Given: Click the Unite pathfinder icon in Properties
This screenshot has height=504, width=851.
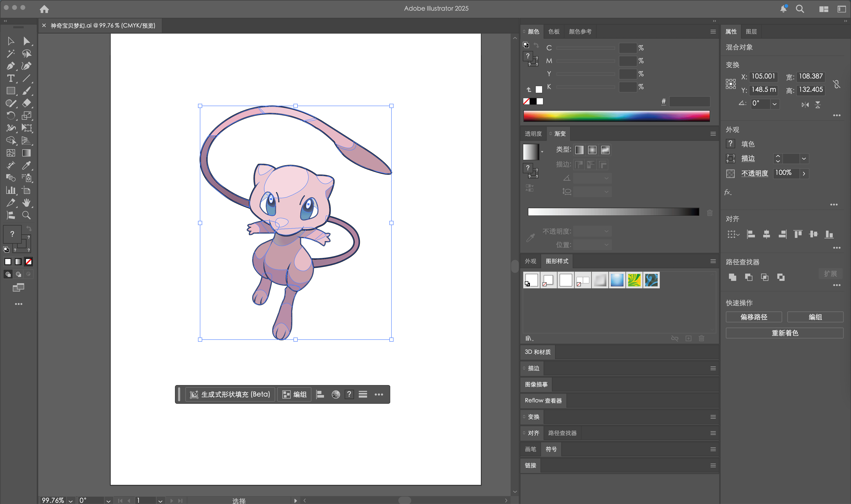Looking at the screenshot, I should tap(732, 278).
